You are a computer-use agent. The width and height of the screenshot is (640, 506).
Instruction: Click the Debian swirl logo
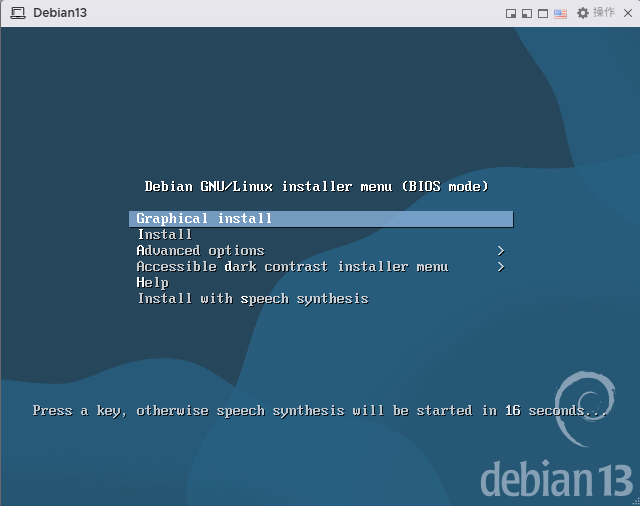pyautogui.click(x=584, y=405)
